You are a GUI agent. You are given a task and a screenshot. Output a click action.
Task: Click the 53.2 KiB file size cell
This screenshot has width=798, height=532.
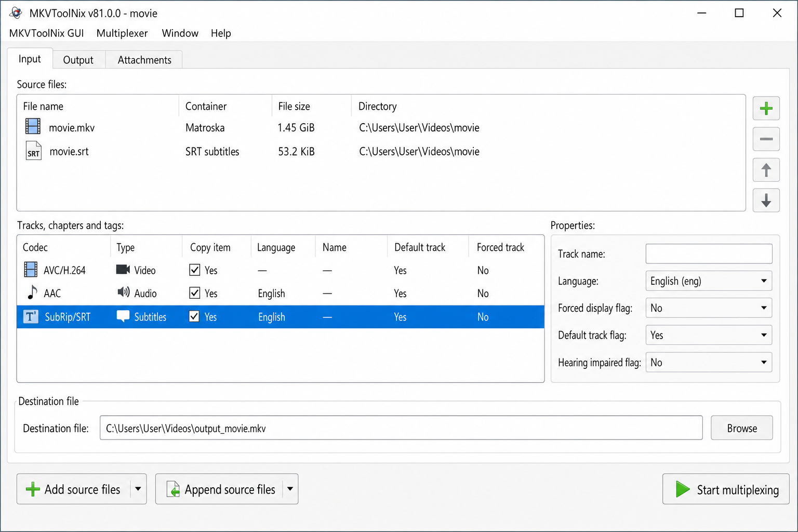click(296, 152)
